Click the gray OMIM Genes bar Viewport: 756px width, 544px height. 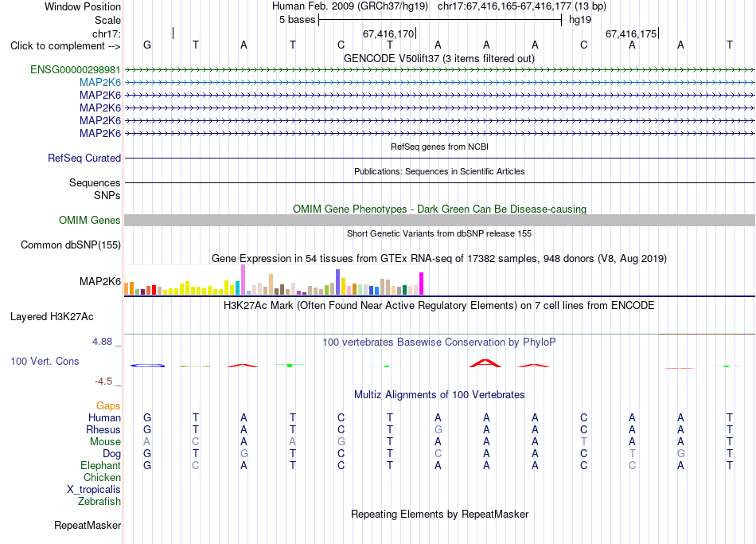[x=439, y=220]
